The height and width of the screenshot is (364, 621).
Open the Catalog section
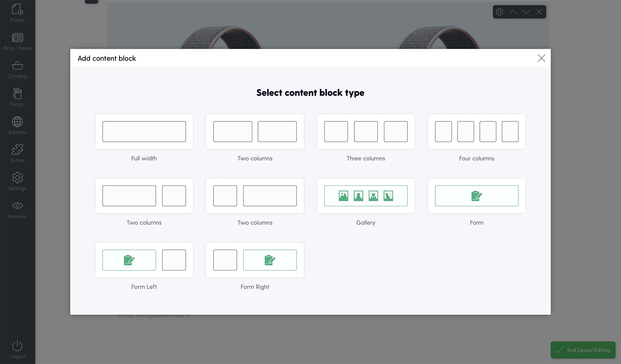(17, 70)
